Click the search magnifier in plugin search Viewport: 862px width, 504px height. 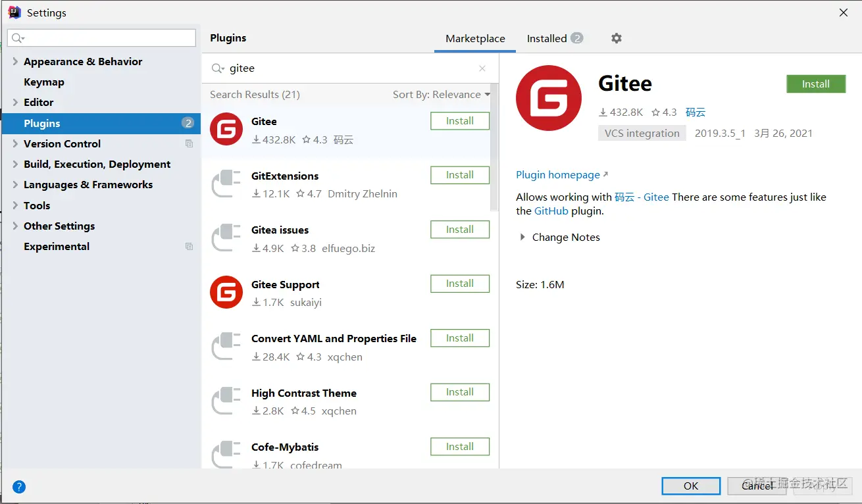click(x=217, y=68)
